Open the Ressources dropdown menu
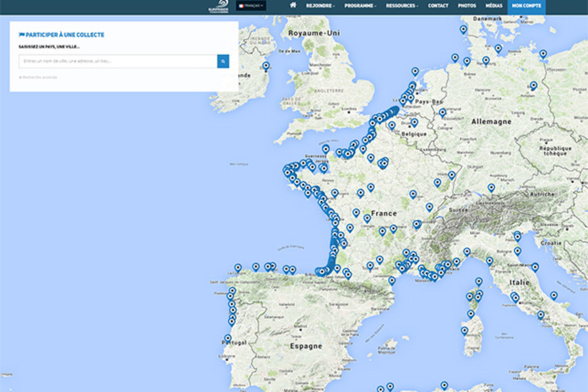This screenshot has width=588, height=392. 402,6
